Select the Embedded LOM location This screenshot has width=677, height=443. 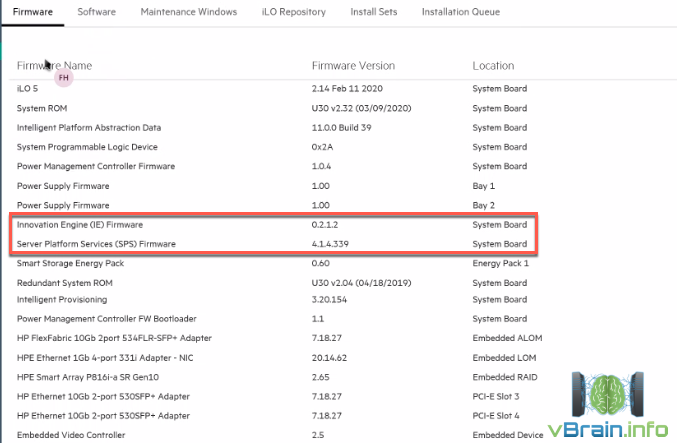[x=504, y=358]
